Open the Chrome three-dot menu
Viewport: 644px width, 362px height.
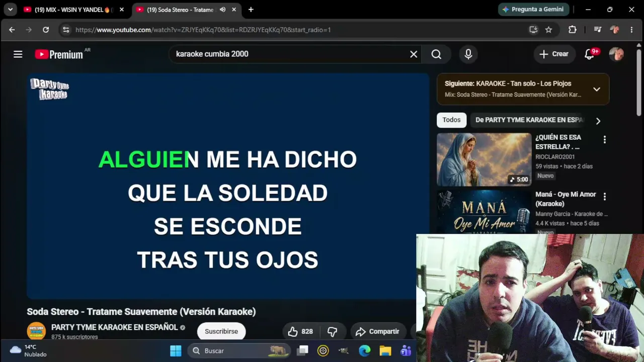(x=631, y=30)
